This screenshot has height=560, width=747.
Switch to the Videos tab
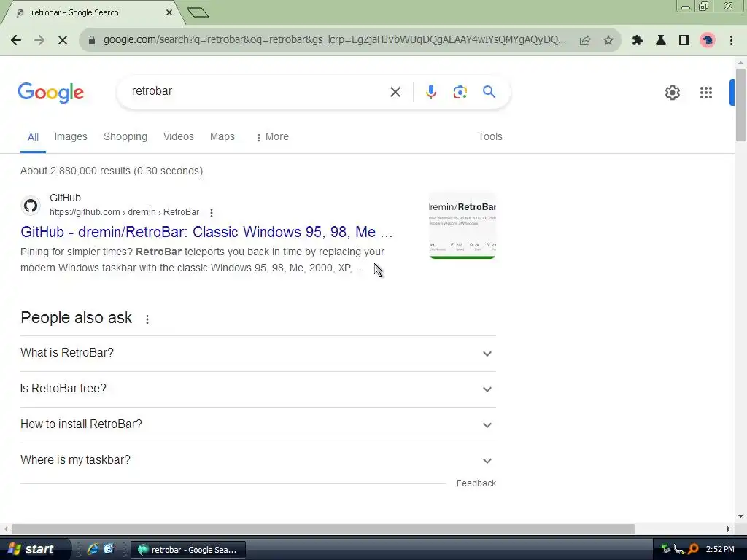pyautogui.click(x=178, y=136)
